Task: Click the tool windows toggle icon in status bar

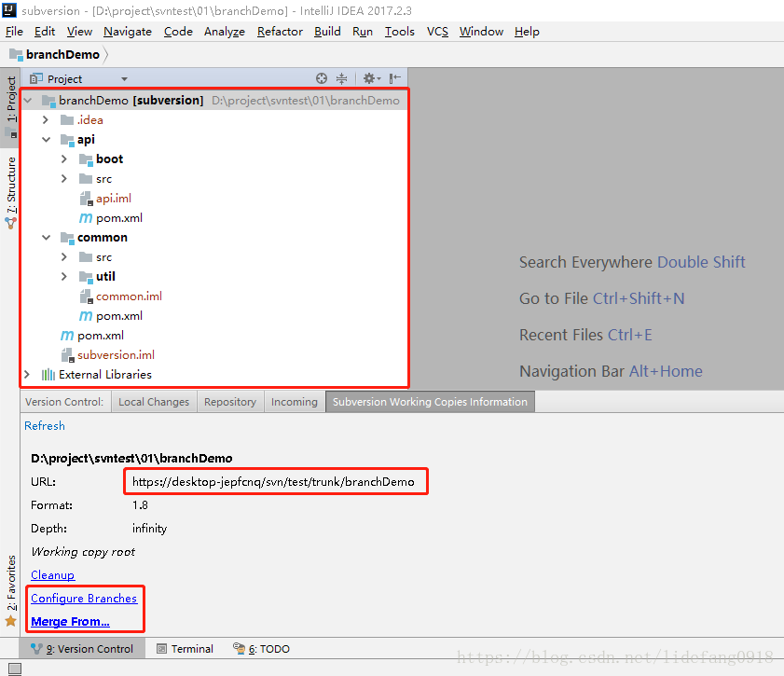Action: pos(15,669)
